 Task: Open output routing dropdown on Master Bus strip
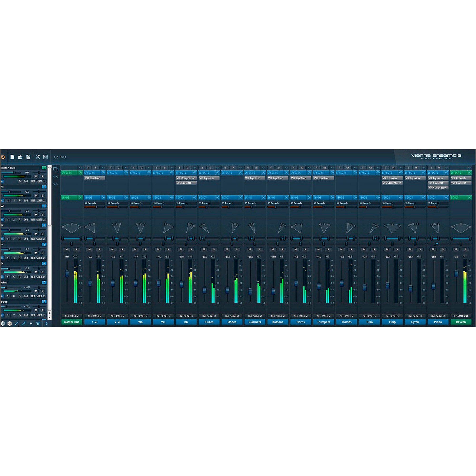click(72, 316)
